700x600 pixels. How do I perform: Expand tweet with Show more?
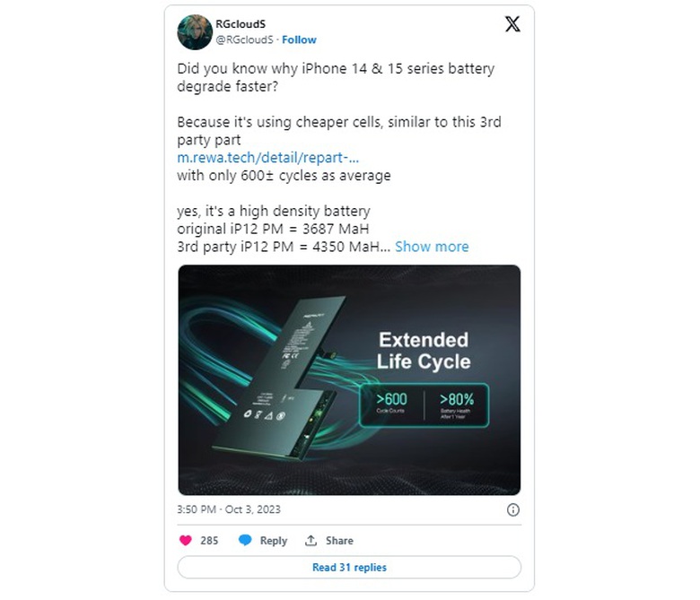(432, 247)
